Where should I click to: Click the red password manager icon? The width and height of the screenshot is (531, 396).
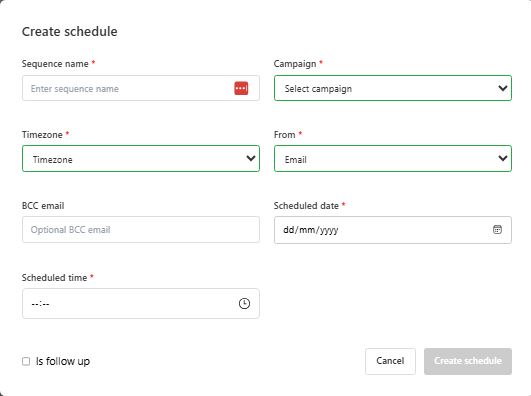point(241,88)
